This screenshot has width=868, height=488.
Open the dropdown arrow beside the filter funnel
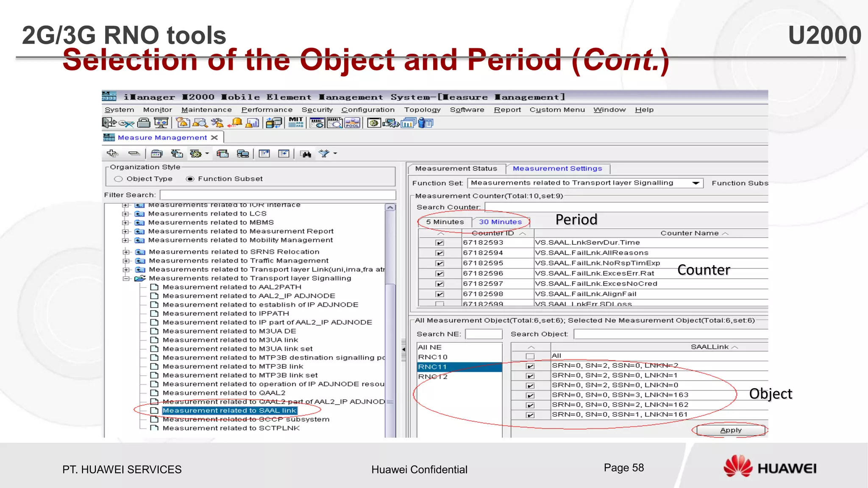[x=335, y=153]
